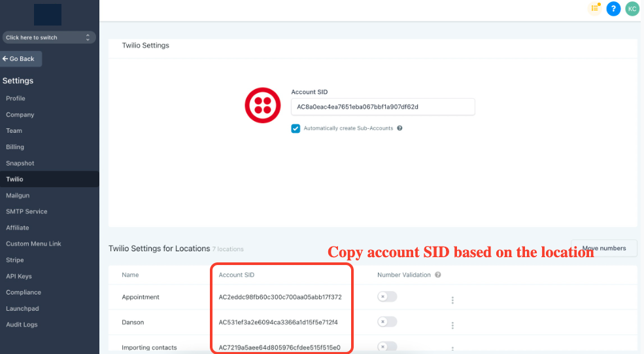Open Profile settings

[16, 98]
